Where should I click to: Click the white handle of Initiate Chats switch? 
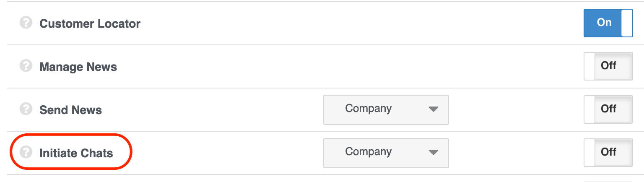click(589, 152)
